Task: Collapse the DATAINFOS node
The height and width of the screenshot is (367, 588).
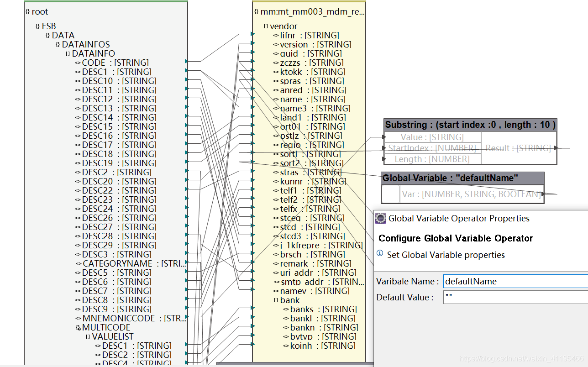Action: coord(58,44)
